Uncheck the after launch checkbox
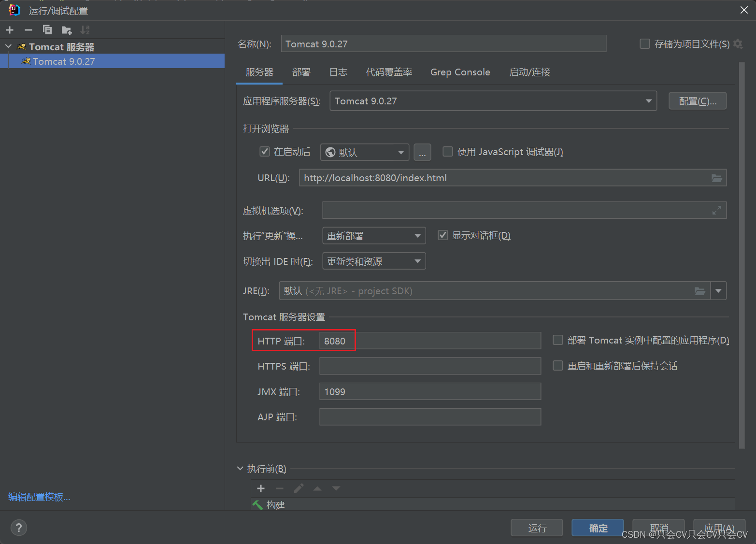This screenshot has height=544, width=756. [x=265, y=152]
